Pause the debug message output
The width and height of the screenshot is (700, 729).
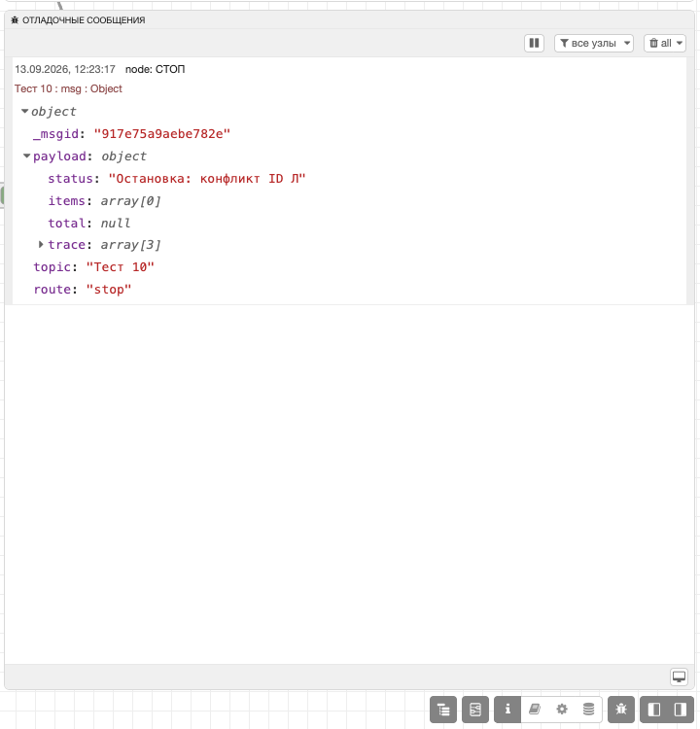(534, 43)
